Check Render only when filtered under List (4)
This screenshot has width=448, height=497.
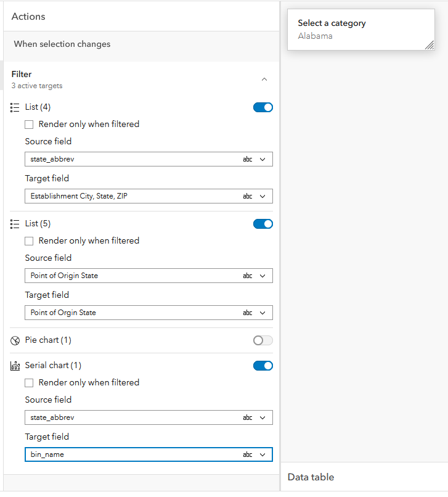(29, 125)
